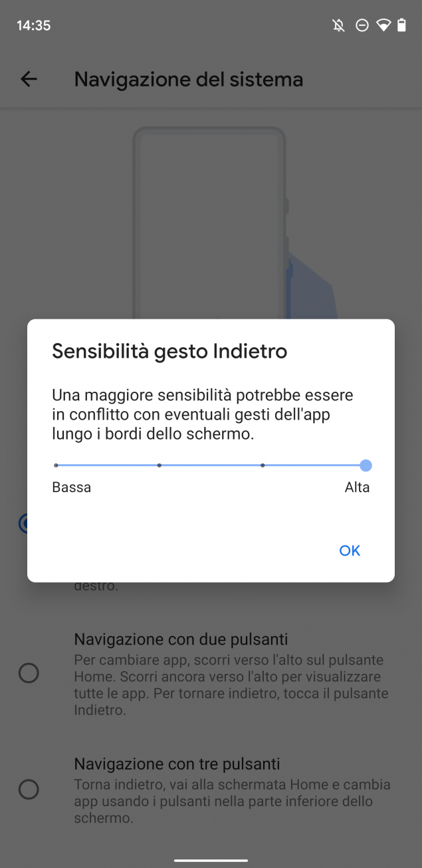Confirm the dialog with OK
This screenshot has width=422, height=868.
pyautogui.click(x=350, y=550)
